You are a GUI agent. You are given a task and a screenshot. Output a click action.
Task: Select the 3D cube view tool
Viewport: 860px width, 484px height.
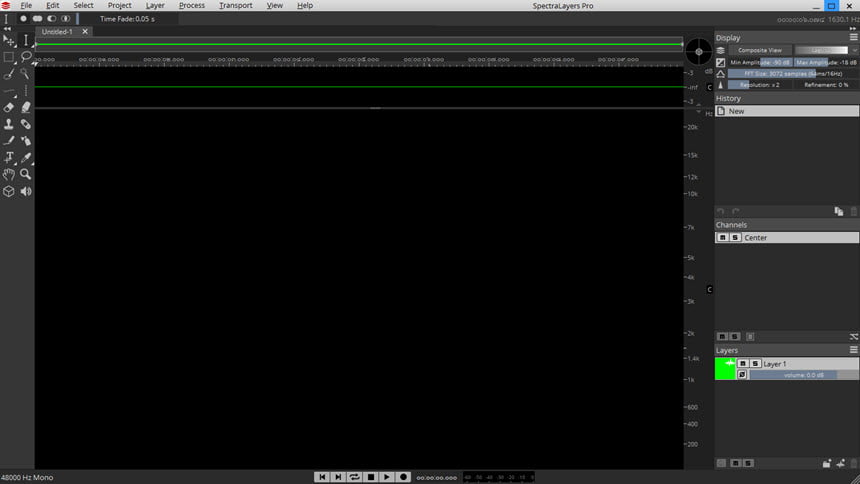pyautogui.click(x=9, y=192)
